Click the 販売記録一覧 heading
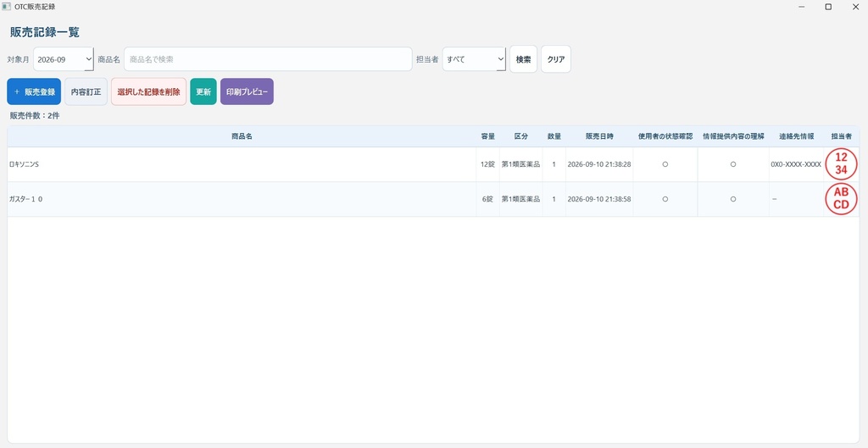Image resolution: width=868 pixels, height=448 pixels. point(45,32)
